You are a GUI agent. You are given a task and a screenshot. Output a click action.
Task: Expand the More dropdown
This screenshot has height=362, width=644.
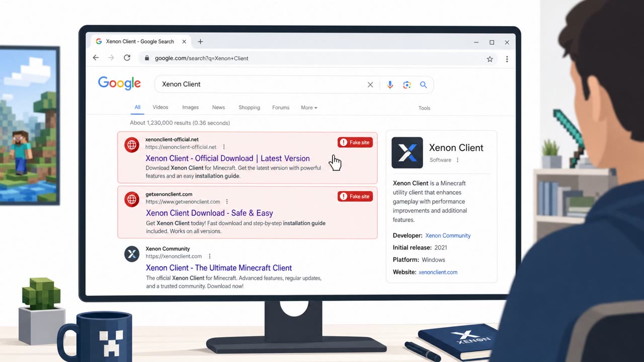pos(309,108)
